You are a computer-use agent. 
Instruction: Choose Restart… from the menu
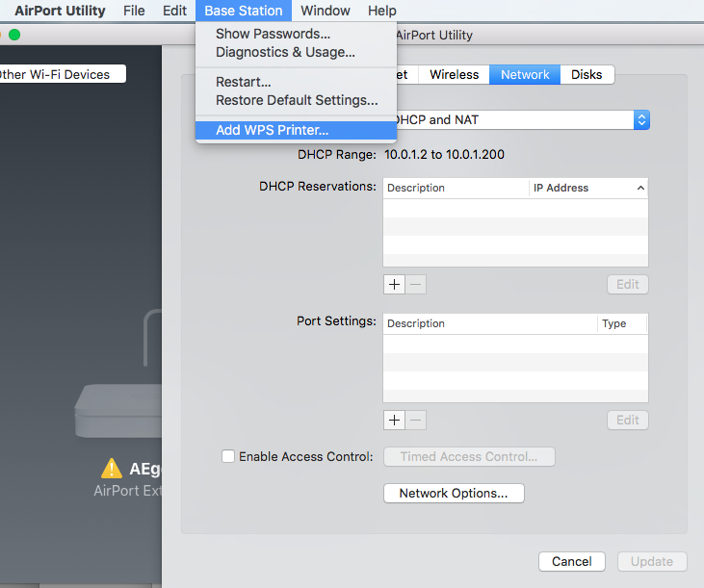296,82
